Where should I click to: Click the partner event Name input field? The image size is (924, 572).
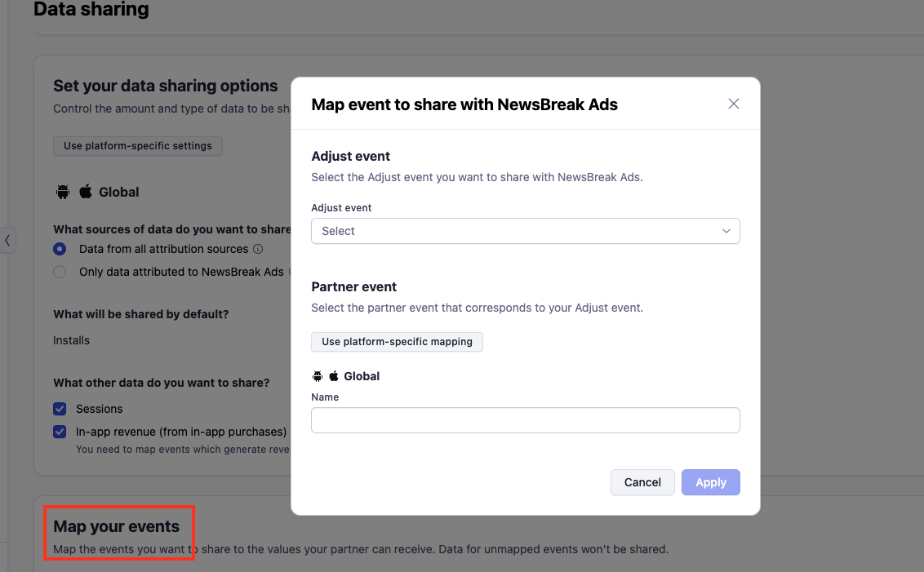click(x=525, y=420)
